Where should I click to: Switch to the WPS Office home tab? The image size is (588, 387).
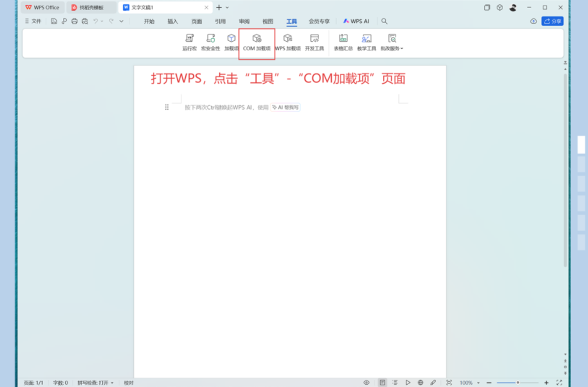[x=42, y=7]
